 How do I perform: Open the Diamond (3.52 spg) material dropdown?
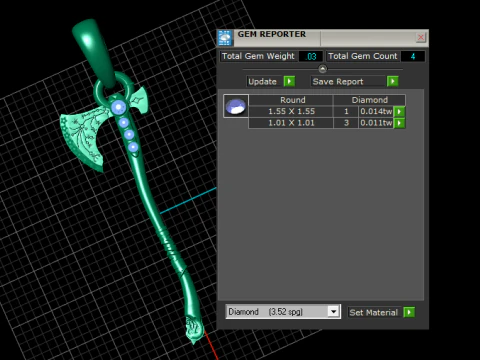coord(283,312)
